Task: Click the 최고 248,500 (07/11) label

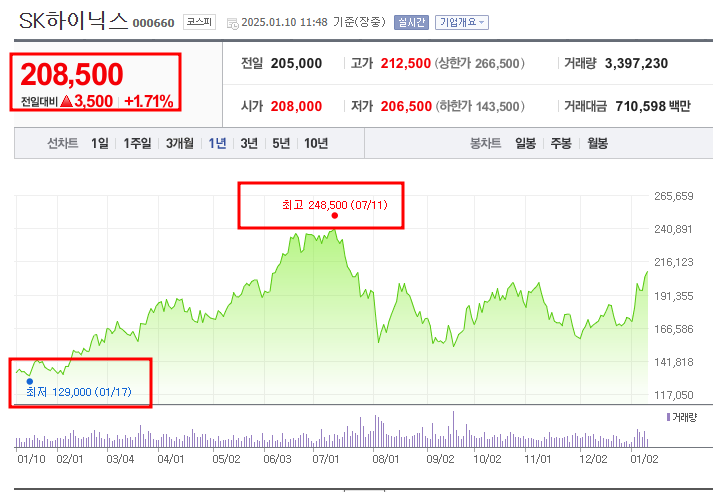Action: pyautogui.click(x=335, y=205)
